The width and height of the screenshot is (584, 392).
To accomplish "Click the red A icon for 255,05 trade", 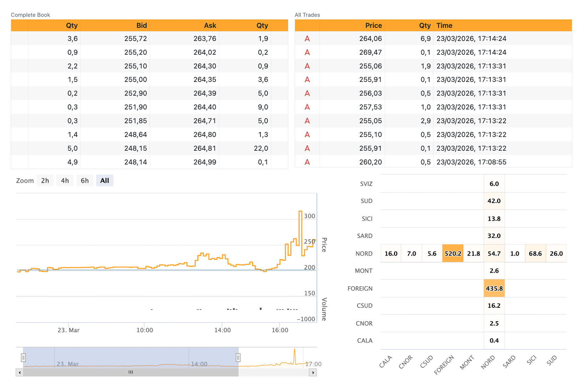I will coord(307,121).
